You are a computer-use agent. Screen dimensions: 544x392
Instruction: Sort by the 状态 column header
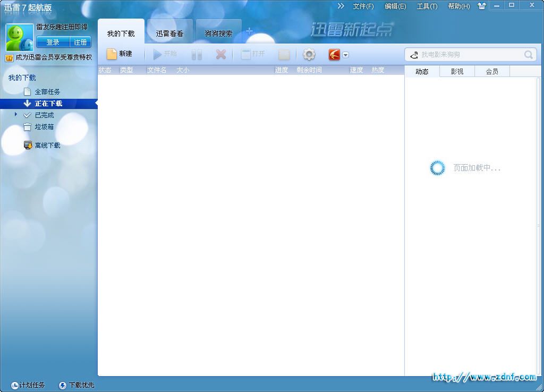pyautogui.click(x=105, y=70)
